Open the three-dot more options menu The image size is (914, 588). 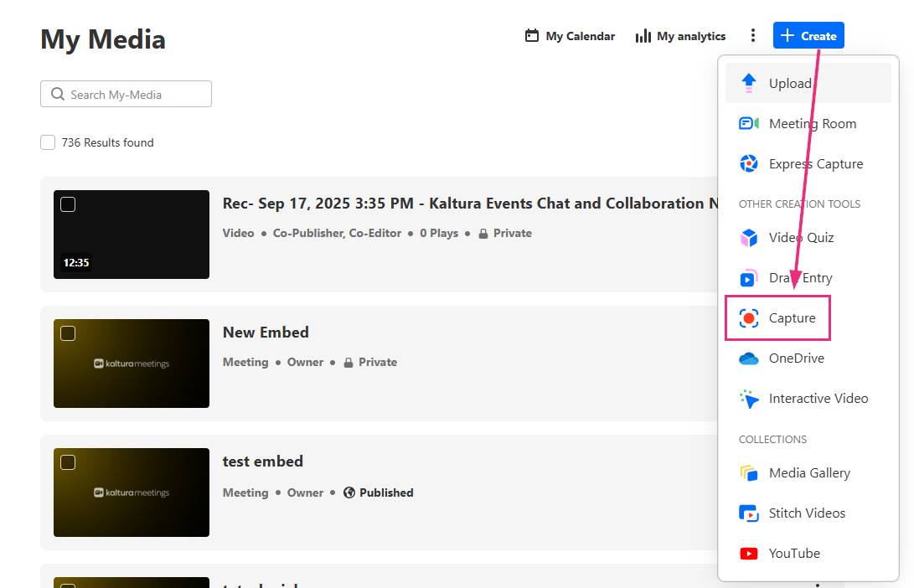coord(752,35)
